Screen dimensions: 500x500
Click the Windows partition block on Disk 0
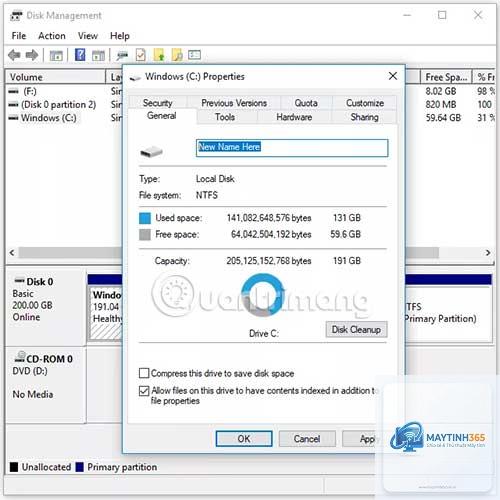point(105,314)
